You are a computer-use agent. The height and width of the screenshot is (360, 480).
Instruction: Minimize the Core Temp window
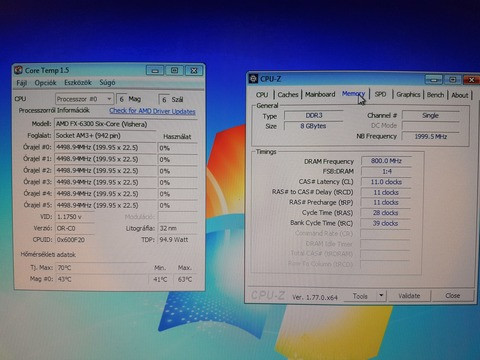tap(155, 70)
